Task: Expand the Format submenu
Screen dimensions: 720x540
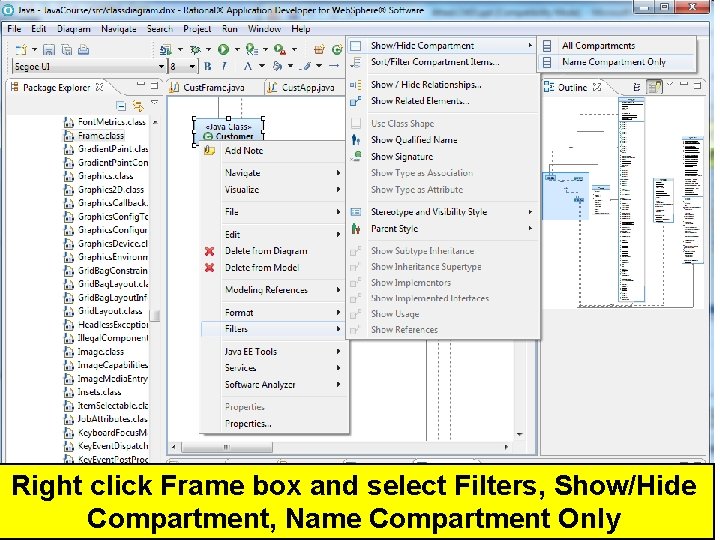Action: coord(273,313)
